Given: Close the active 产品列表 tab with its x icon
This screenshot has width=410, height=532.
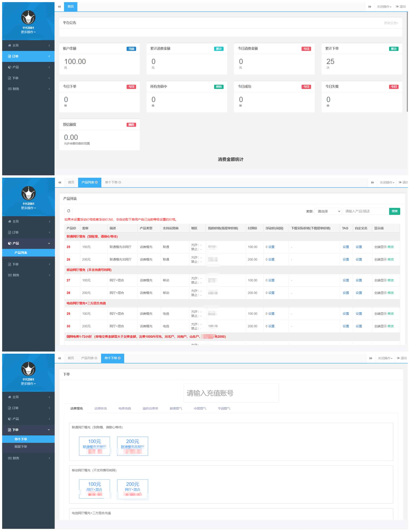Looking at the screenshot, I should click(96, 182).
